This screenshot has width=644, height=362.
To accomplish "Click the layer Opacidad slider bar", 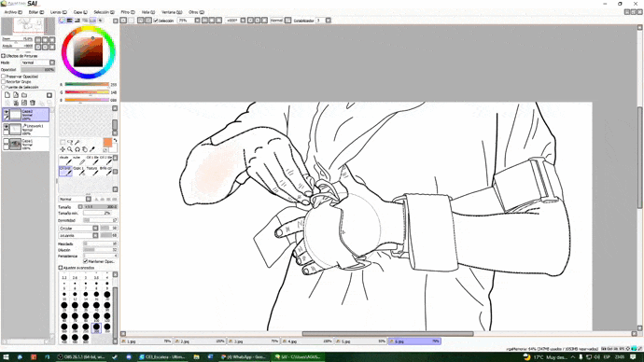I will (x=37, y=70).
